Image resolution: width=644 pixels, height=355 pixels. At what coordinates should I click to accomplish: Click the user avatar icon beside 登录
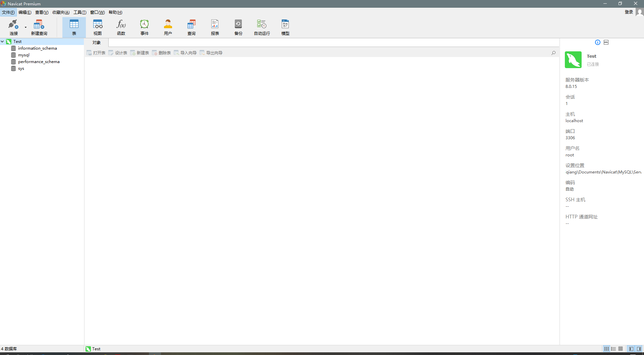[x=640, y=12]
